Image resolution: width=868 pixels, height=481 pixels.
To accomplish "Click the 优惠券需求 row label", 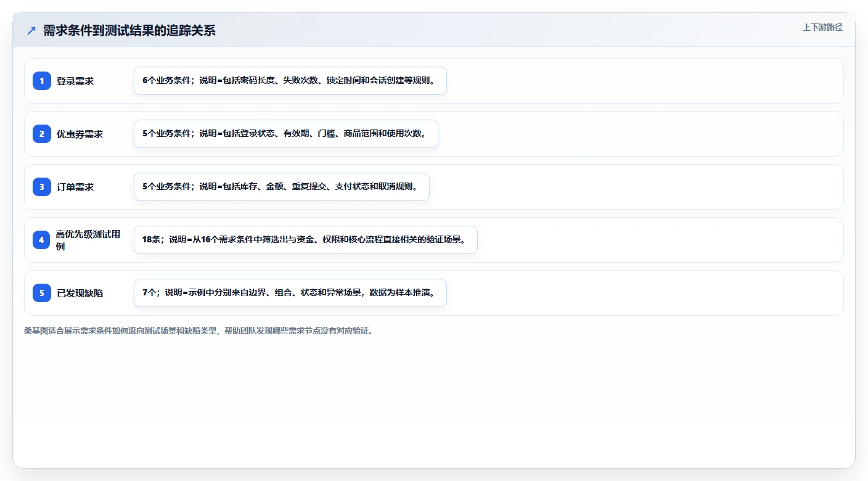I will (80, 134).
